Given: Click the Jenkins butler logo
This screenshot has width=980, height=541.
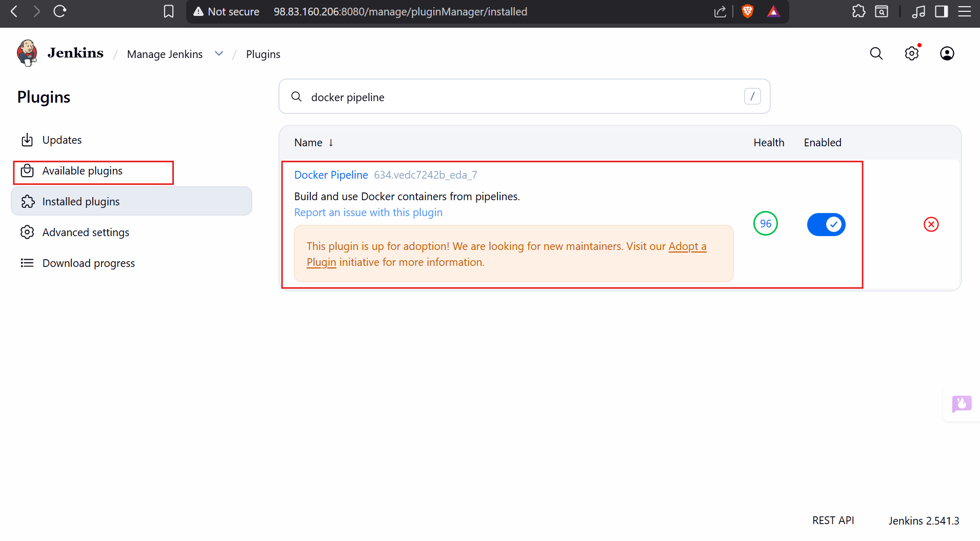Looking at the screenshot, I should (x=27, y=53).
